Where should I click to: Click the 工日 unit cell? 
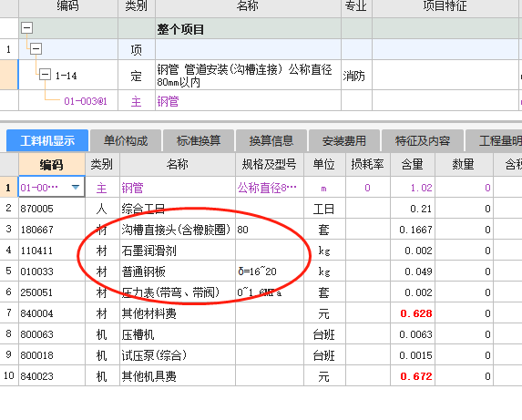coord(324,209)
